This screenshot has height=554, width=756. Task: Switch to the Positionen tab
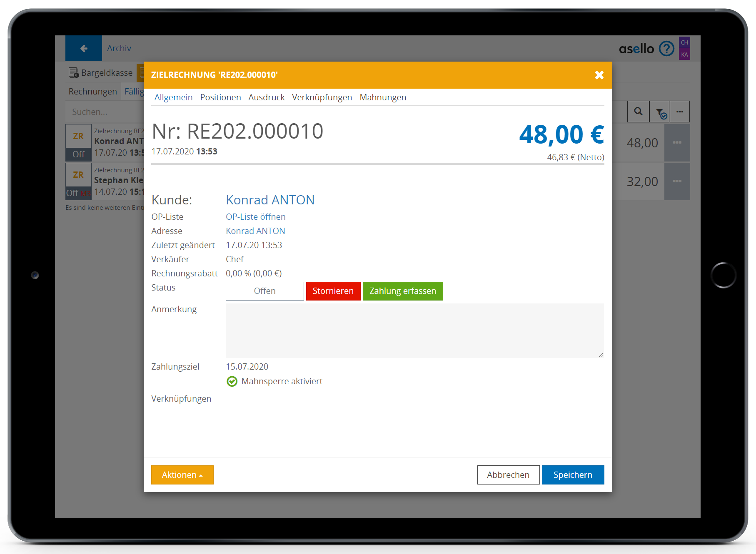[x=220, y=97]
